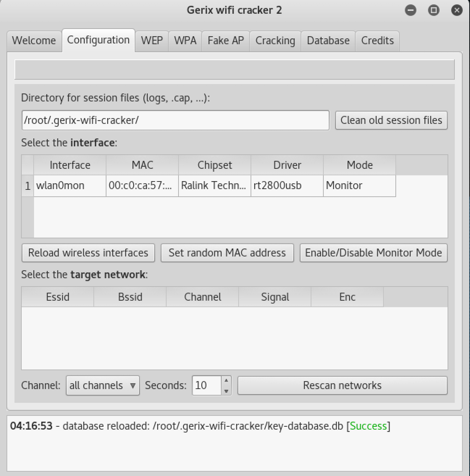Go to the Fake AP tab

(x=225, y=41)
